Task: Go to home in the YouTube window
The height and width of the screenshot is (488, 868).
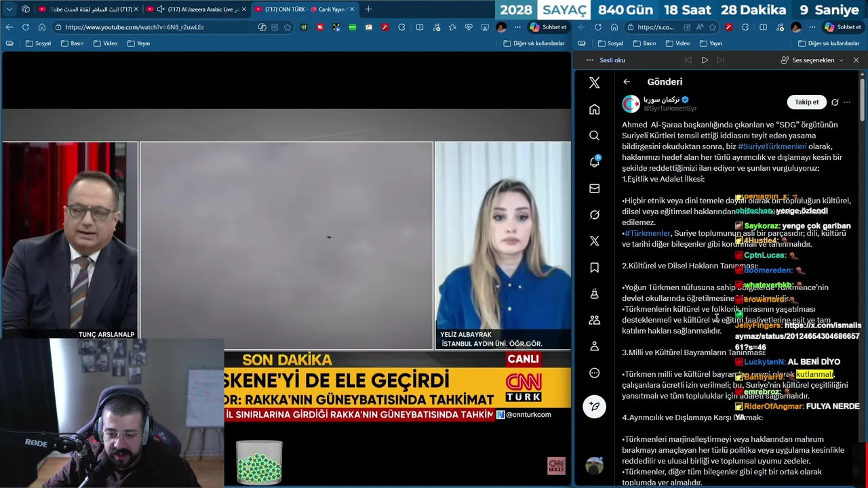Action: [41, 27]
